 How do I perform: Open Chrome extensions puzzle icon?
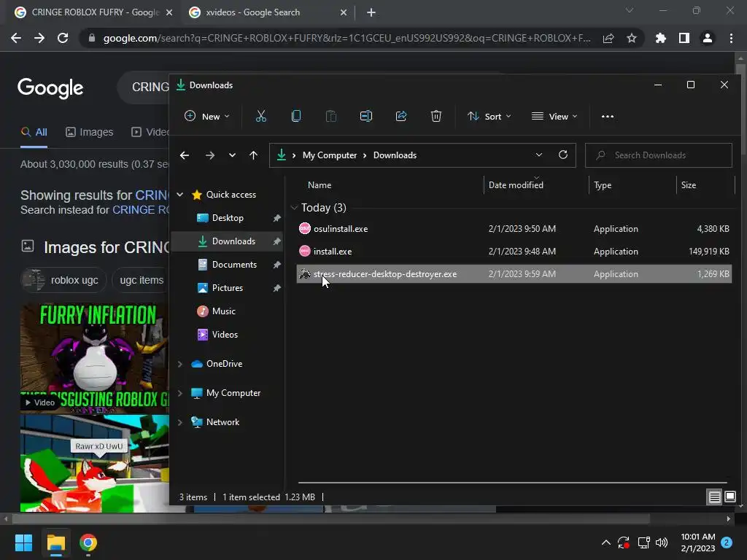[x=661, y=38]
